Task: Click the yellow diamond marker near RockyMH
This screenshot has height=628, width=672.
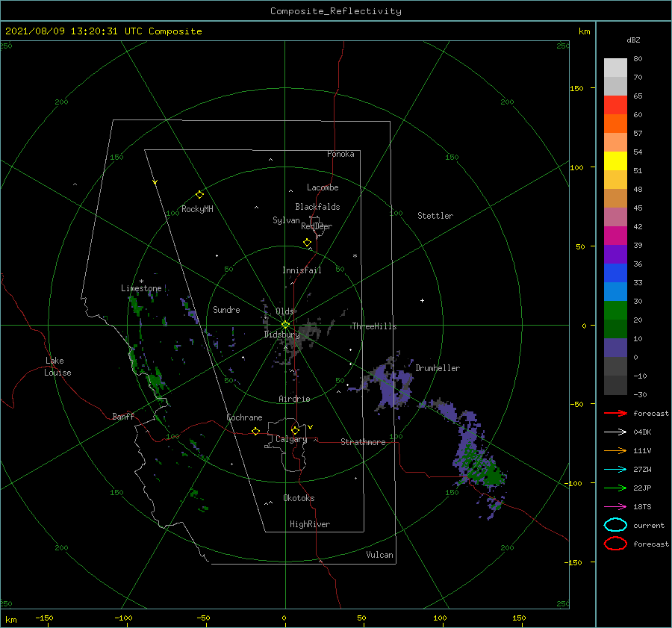Action: coord(199,195)
